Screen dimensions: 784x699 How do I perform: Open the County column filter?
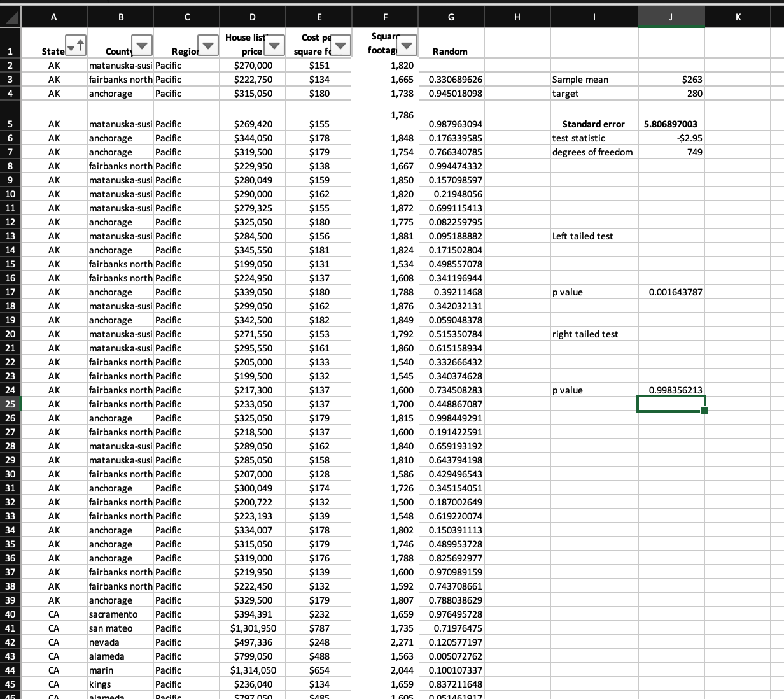pyautogui.click(x=141, y=45)
